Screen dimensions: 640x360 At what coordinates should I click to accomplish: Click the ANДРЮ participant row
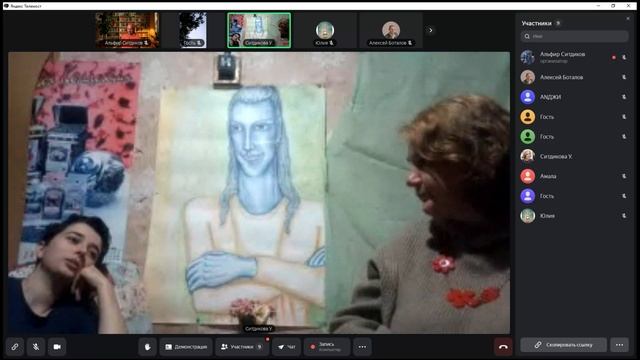pyautogui.click(x=574, y=97)
